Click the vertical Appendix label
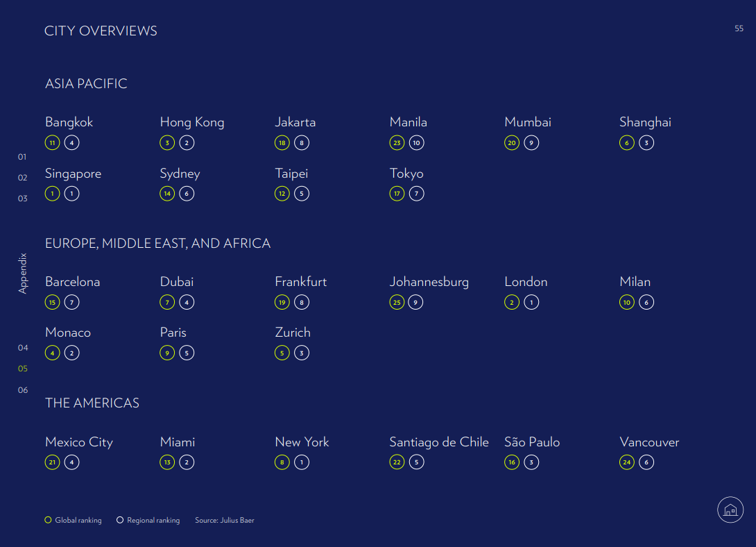The image size is (756, 547). pyautogui.click(x=23, y=273)
